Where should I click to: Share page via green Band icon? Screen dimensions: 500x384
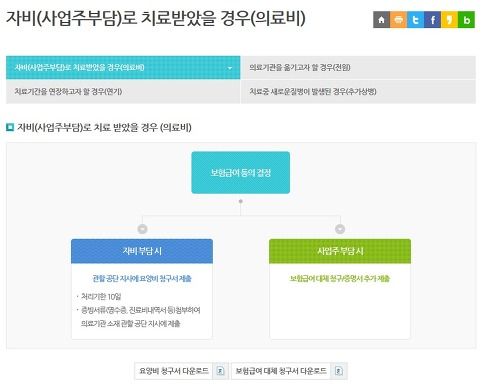click(466, 20)
